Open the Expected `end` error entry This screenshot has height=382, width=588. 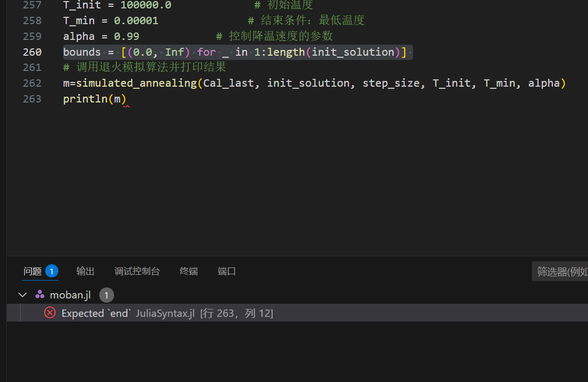click(x=297, y=313)
